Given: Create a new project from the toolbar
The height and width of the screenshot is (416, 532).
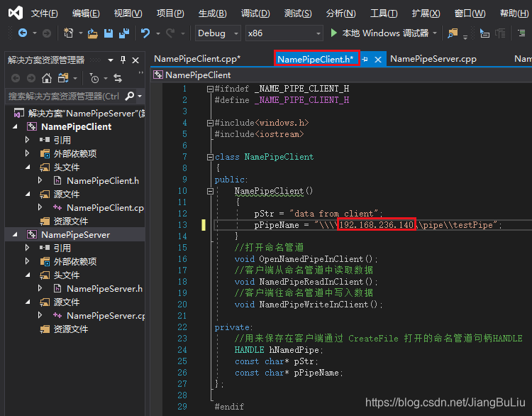Looking at the screenshot, I should pos(69,33).
